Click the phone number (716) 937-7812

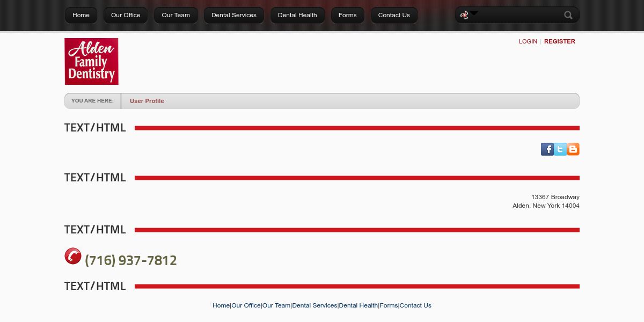[131, 260]
